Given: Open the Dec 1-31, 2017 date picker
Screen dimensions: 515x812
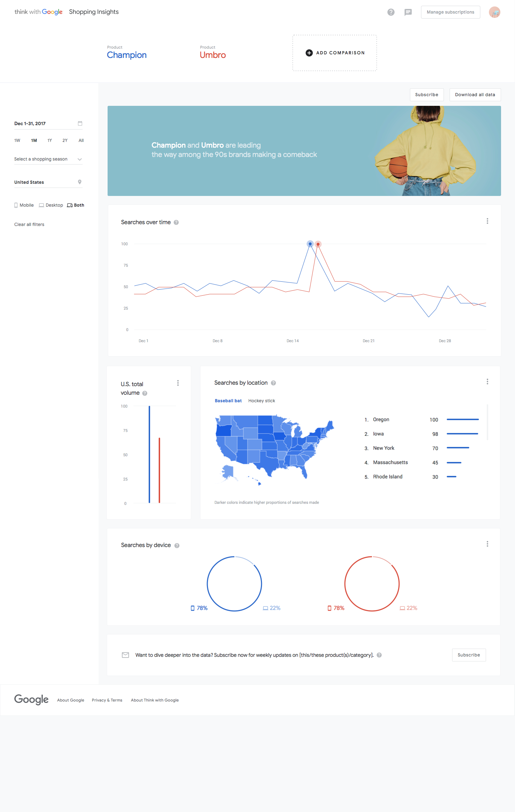Looking at the screenshot, I should (x=48, y=124).
